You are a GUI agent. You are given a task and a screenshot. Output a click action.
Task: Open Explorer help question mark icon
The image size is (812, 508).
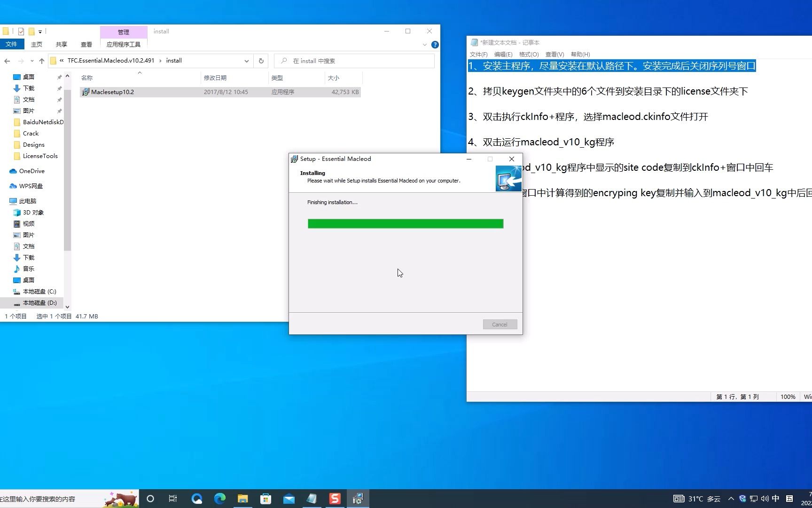click(x=435, y=45)
